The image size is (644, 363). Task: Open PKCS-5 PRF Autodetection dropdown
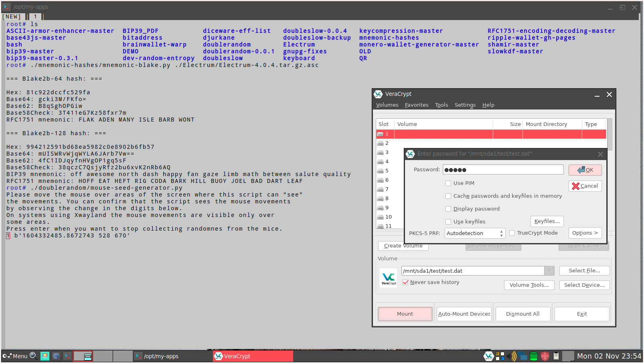(475, 233)
